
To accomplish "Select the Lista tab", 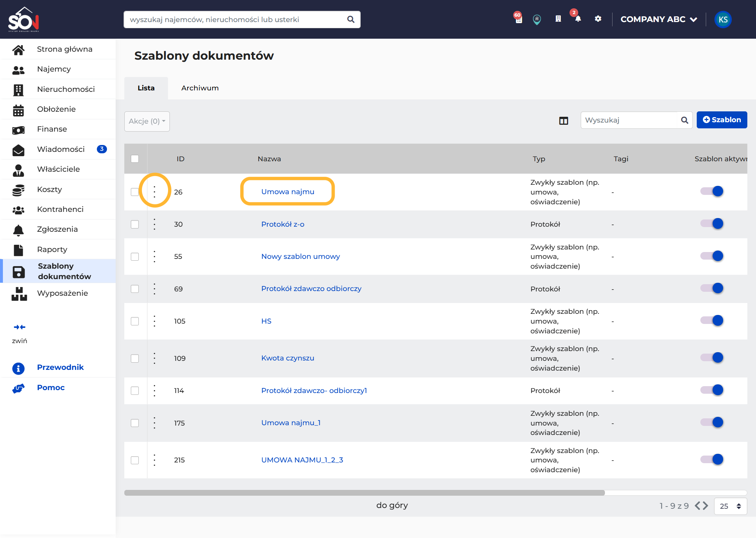I will 146,88.
